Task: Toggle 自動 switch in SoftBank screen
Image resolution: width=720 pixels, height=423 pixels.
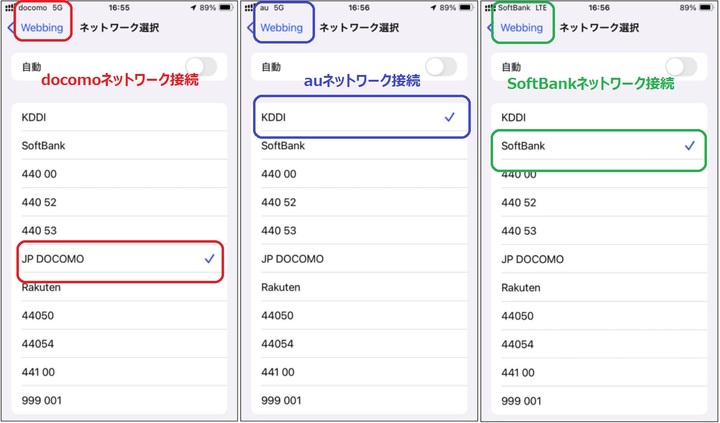Action: coord(681,67)
